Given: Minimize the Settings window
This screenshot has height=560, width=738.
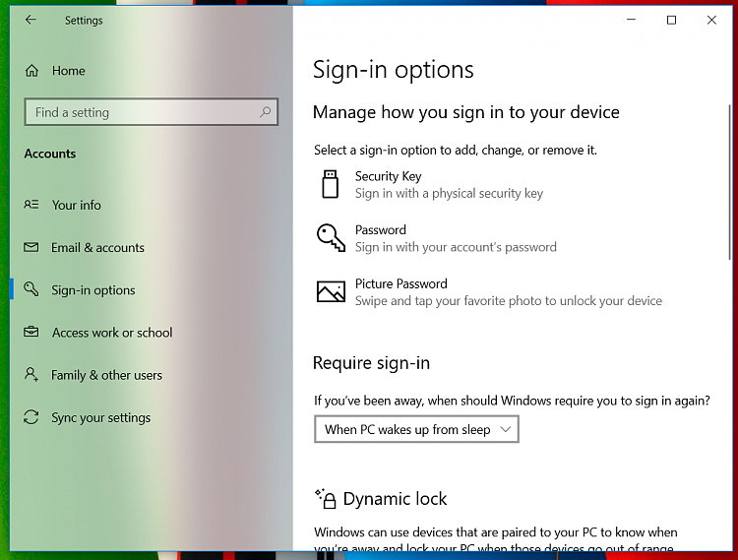Looking at the screenshot, I should pos(631,20).
